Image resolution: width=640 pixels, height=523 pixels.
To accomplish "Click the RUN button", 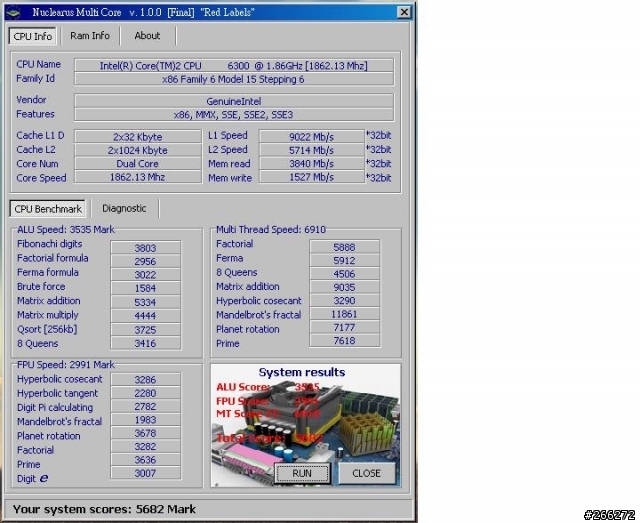I will point(302,473).
